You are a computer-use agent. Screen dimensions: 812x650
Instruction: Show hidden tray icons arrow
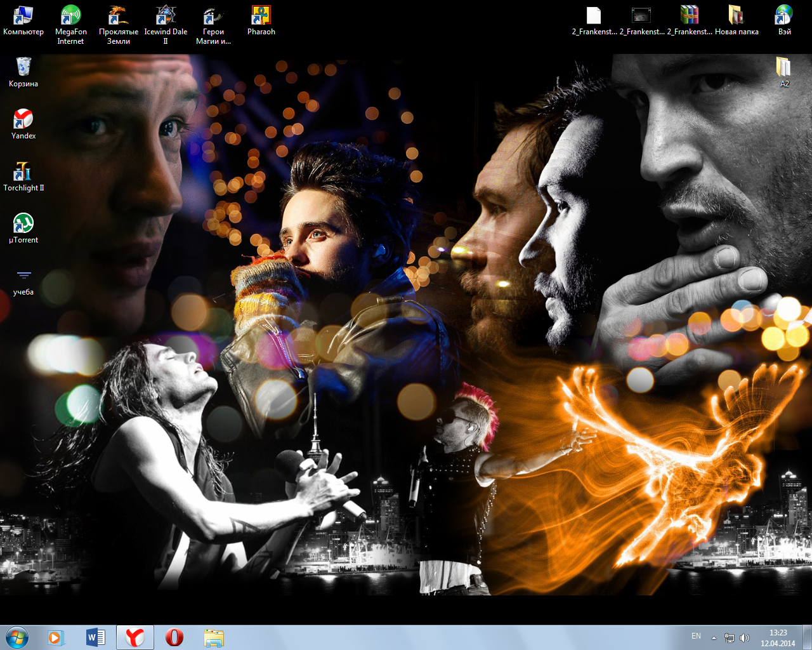(714, 638)
